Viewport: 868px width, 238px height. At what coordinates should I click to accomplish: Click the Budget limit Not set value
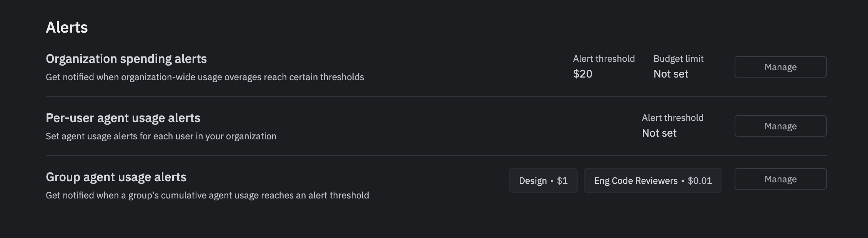(670, 74)
